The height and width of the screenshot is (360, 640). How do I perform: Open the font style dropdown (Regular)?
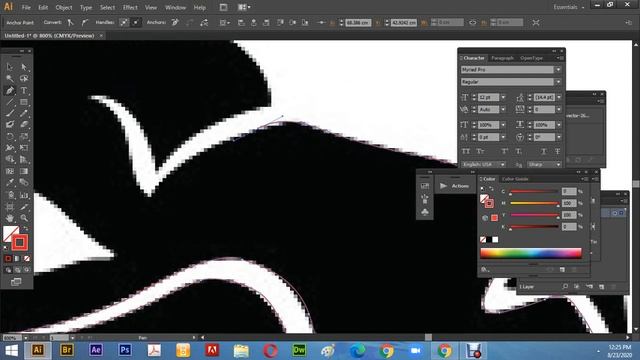pos(558,82)
